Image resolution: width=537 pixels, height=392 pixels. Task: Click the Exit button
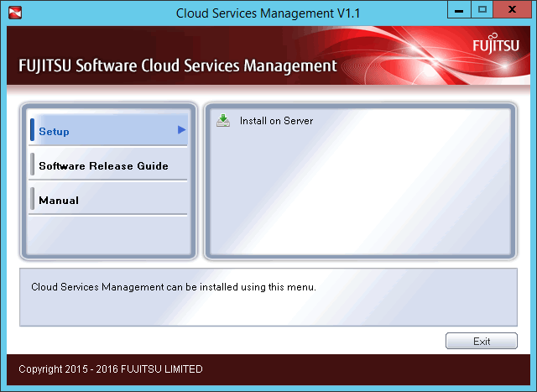coord(481,341)
